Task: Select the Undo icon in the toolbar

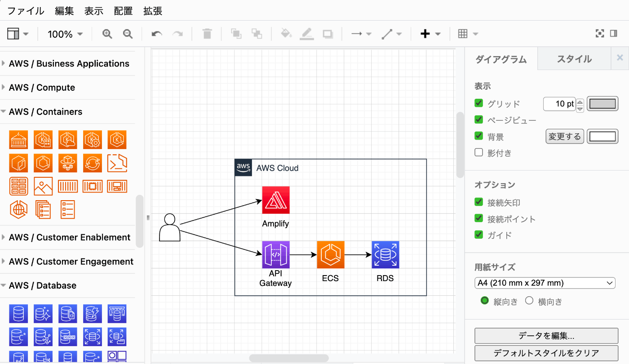Action: (156, 34)
